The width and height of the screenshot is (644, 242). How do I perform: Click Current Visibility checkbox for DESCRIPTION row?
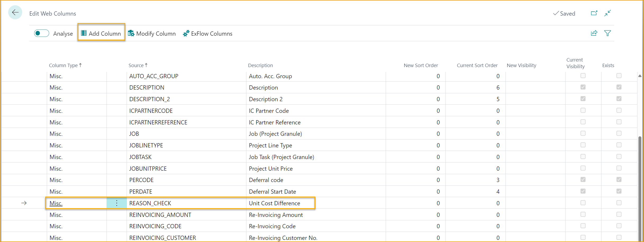[583, 87]
